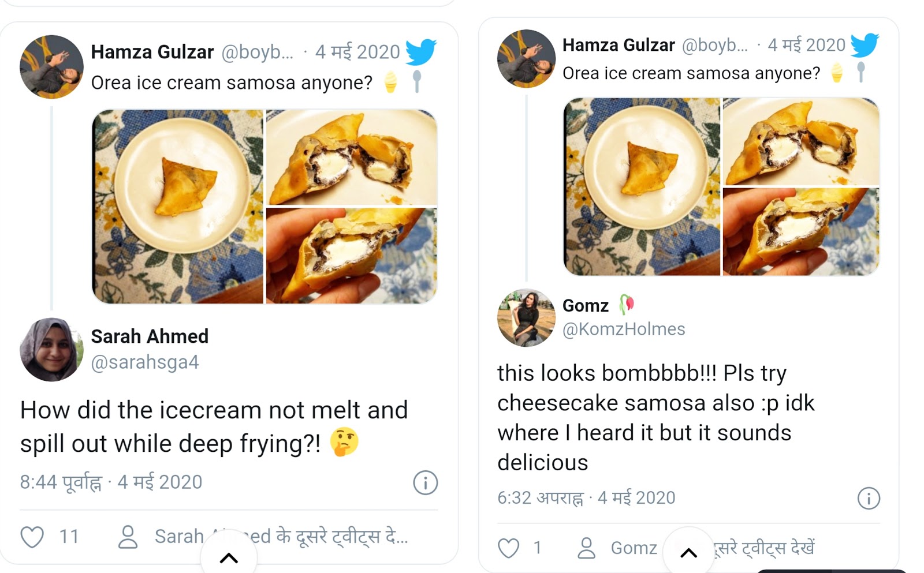The height and width of the screenshot is (573, 924).
Task: Like Sarah Ahmed's tweet with heart
Action: (x=32, y=537)
